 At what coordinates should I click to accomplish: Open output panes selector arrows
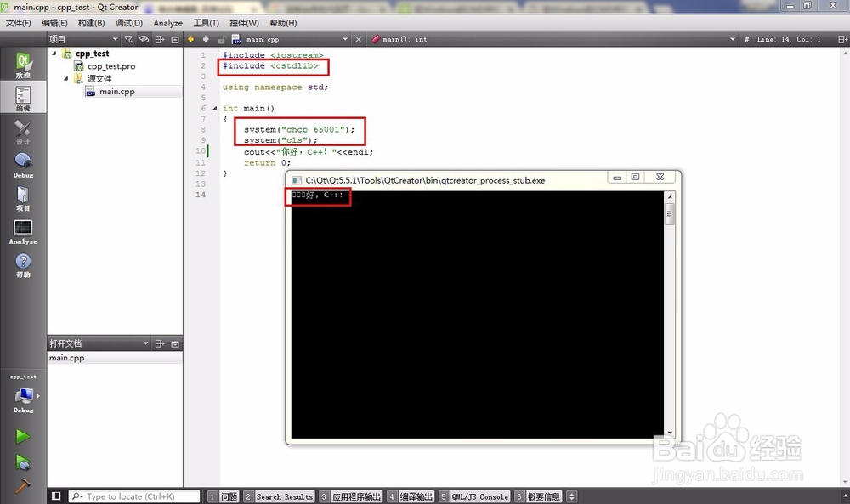(x=571, y=496)
